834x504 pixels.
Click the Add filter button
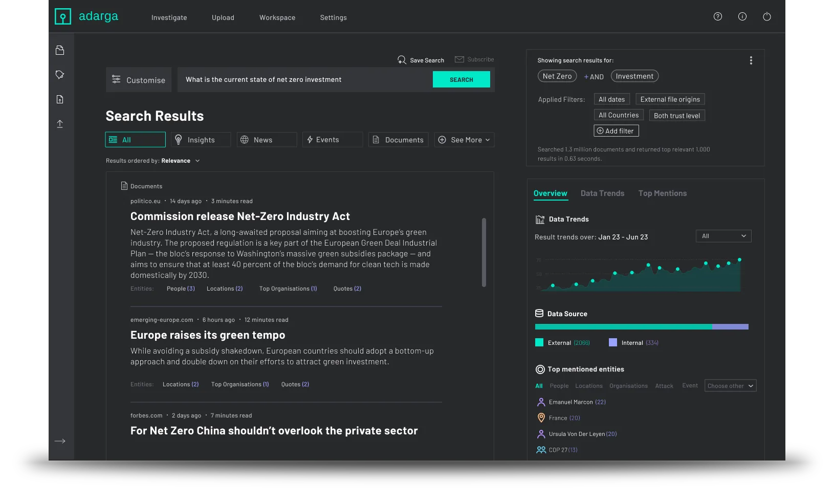point(616,131)
